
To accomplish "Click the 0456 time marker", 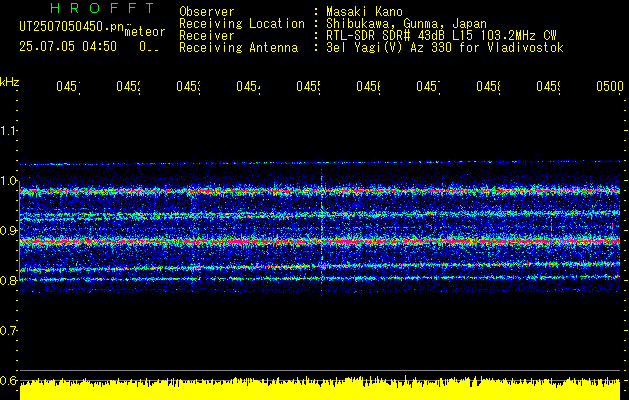I will tap(368, 86).
